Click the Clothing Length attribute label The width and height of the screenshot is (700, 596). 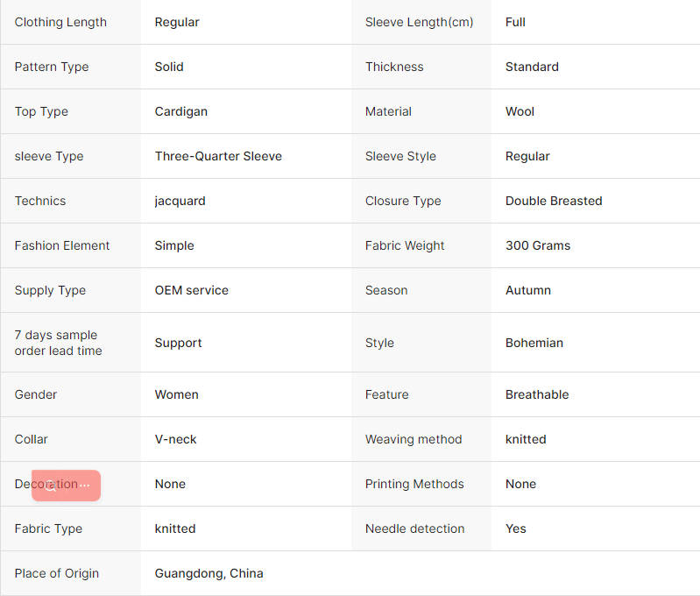click(60, 22)
